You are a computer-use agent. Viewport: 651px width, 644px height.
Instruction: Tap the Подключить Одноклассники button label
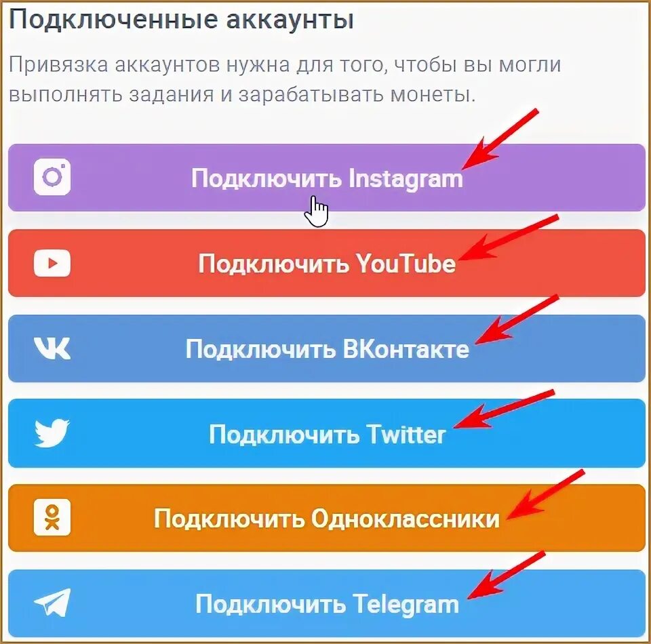coord(327,519)
